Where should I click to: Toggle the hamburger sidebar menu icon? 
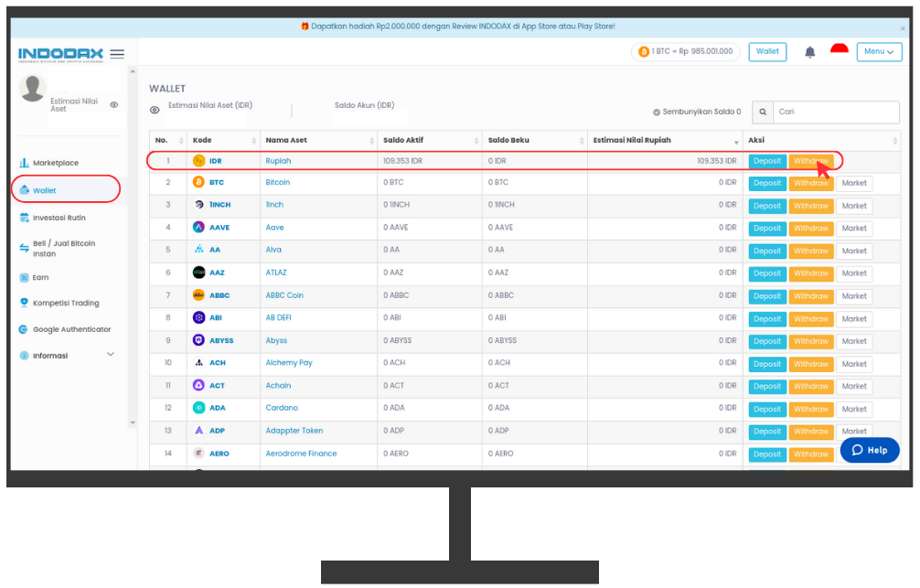[x=117, y=54]
